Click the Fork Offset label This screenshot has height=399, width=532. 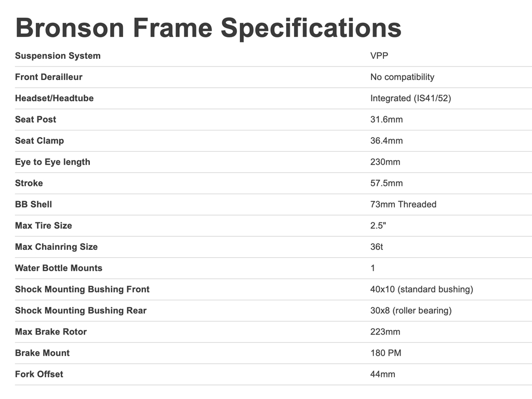click(39, 374)
